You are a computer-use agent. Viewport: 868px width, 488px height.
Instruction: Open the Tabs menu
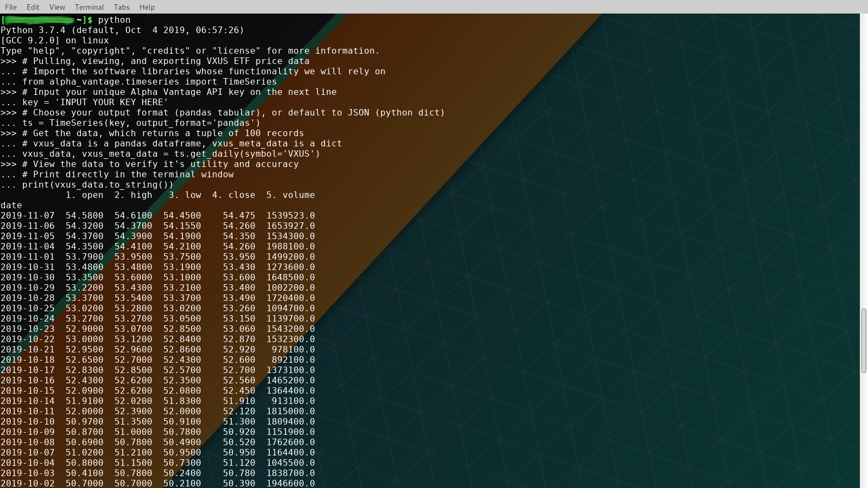click(x=121, y=7)
